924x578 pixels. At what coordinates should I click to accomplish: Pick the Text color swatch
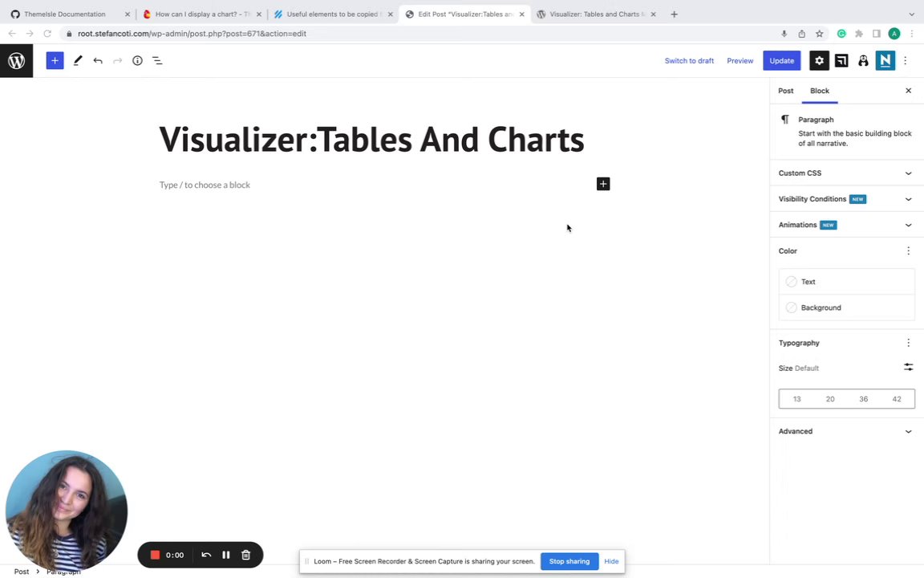(792, 282)
